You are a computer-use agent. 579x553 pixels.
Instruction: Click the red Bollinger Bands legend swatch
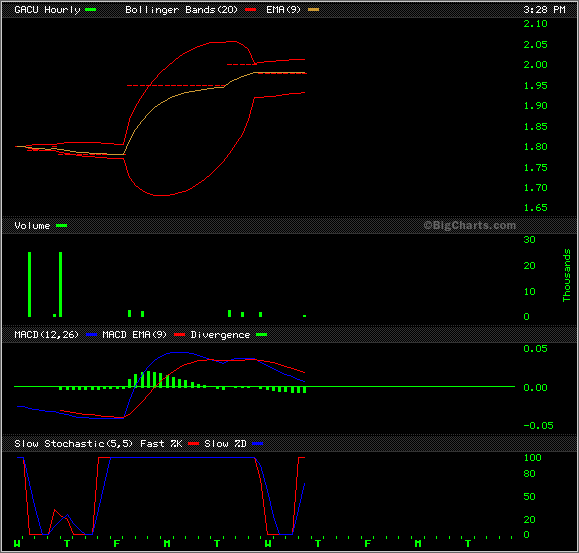tap(250, 10)
